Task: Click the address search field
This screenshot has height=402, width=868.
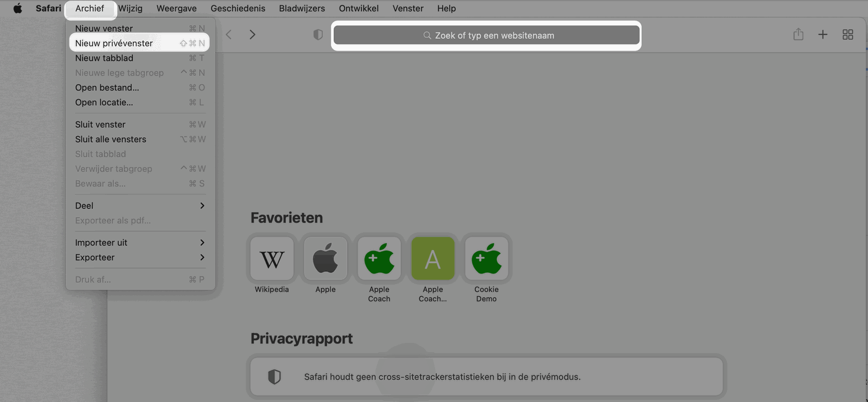Action: tap(487, 35)
